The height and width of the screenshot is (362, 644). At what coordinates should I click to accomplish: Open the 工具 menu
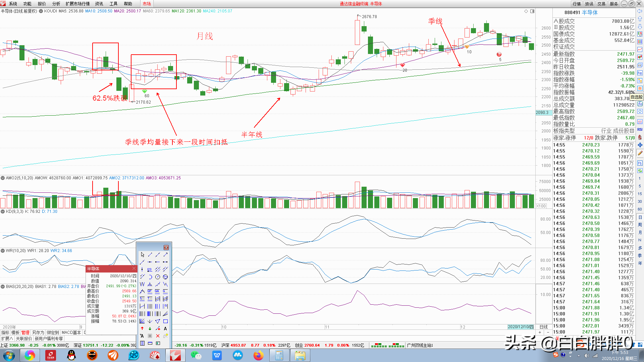pyautogui.click(x=113, y=4)
